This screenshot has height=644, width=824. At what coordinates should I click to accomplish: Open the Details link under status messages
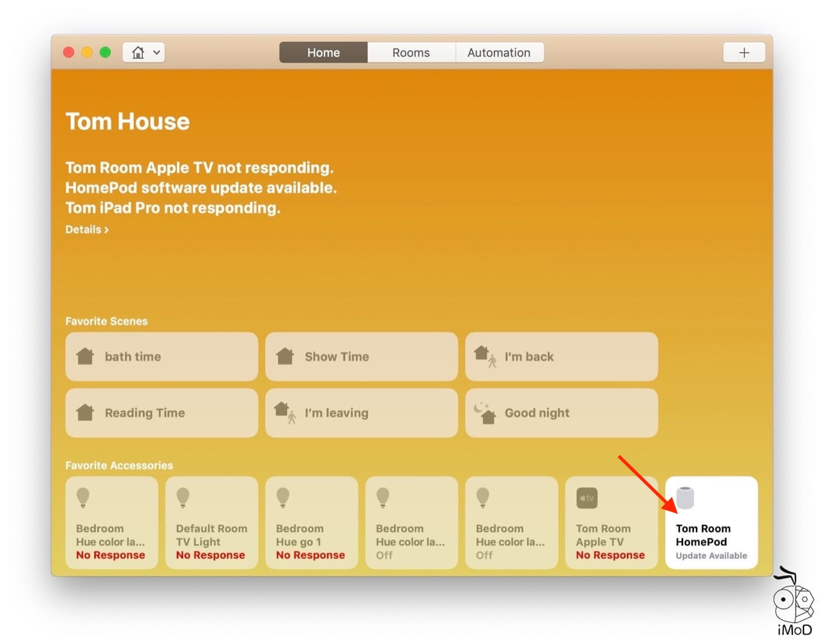pos(87,229)
